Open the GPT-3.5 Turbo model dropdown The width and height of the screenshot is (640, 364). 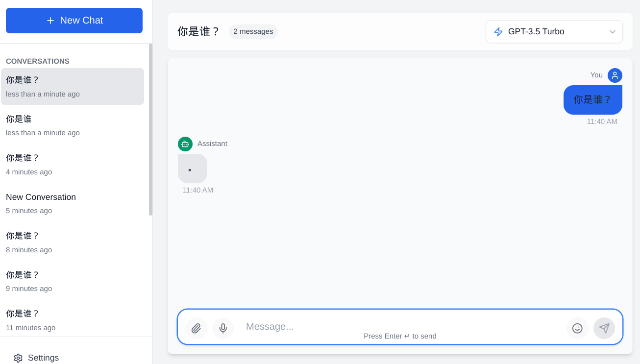(x=554, y=32)
